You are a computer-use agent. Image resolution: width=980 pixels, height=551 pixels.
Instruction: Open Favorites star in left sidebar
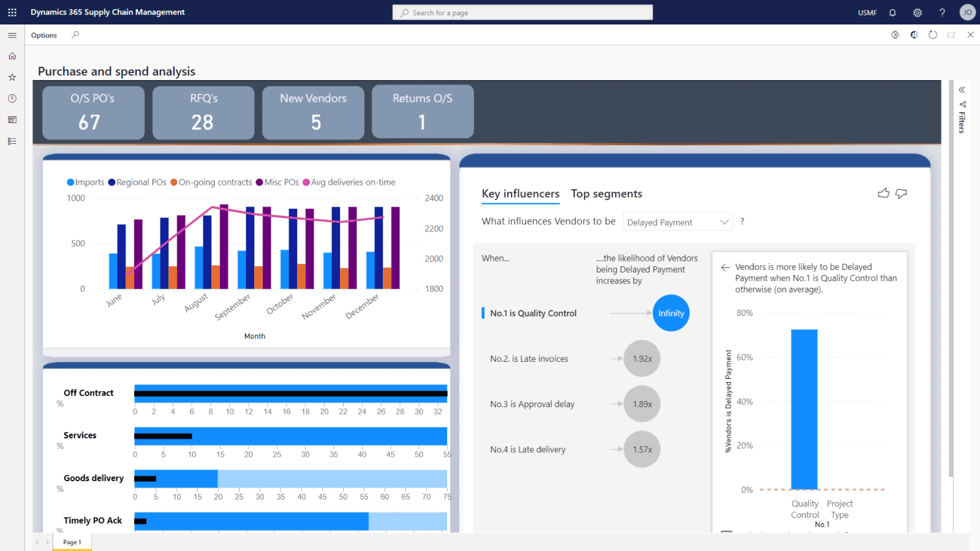tap(12, 77)
